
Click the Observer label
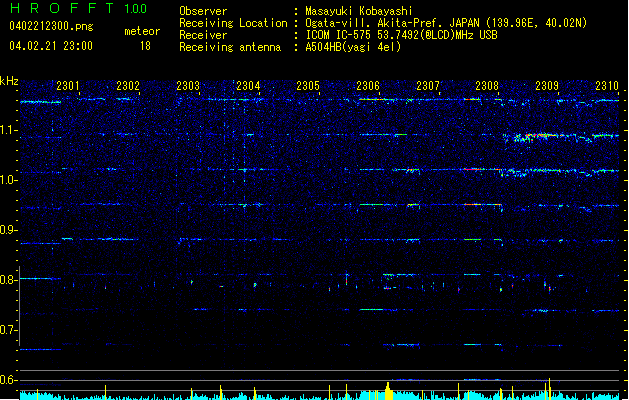point(203,11)
